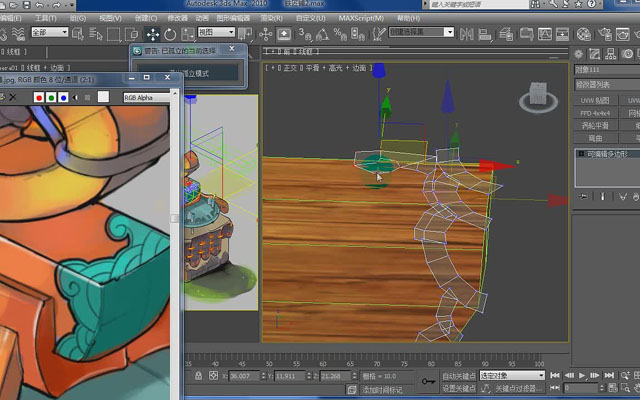
Task: Toggle the red channel display button
Action: tap(39, 98)
